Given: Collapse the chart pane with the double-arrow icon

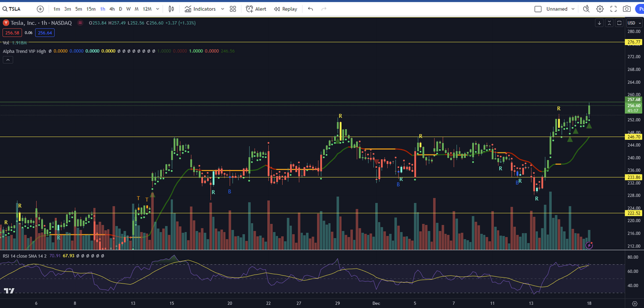Looking at the screenshot, I should [609, 23].
